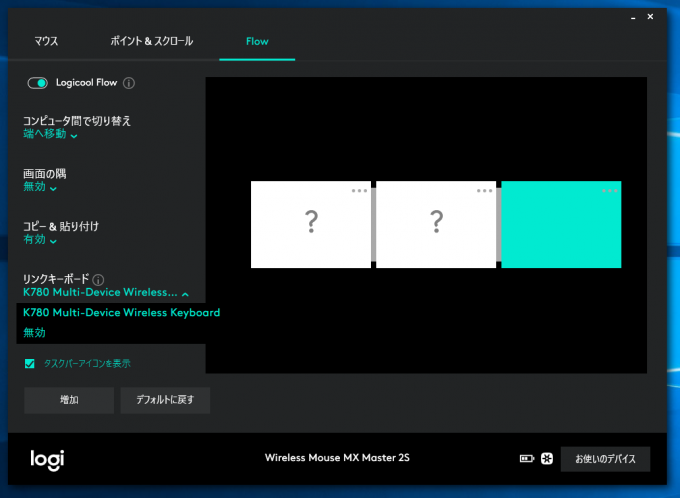Image resolution: width=680 pixels, height=498 pixels.
Task: Choose 無効 in linked keyboard list
Action: [34, 333]
